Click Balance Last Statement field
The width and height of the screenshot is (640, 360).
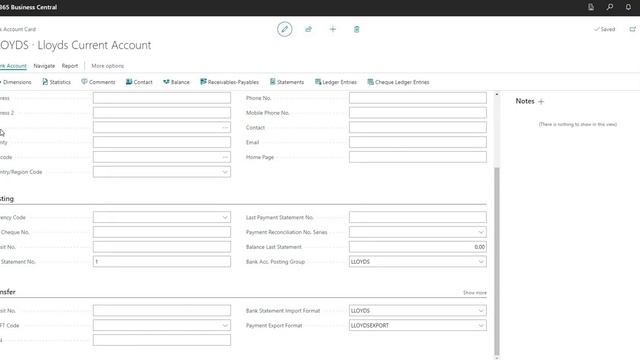tap(418, 247)
